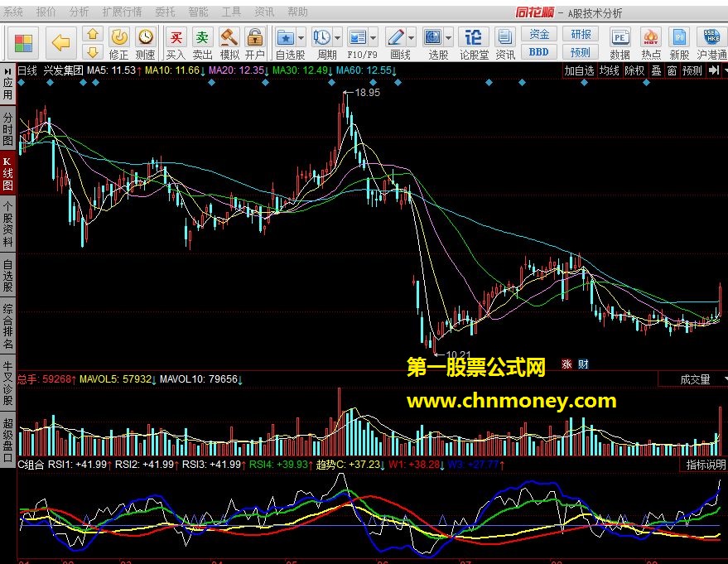Switch to the K线图 sidebar tab
This screenshot has height=564, width=728.
point(7,174)
